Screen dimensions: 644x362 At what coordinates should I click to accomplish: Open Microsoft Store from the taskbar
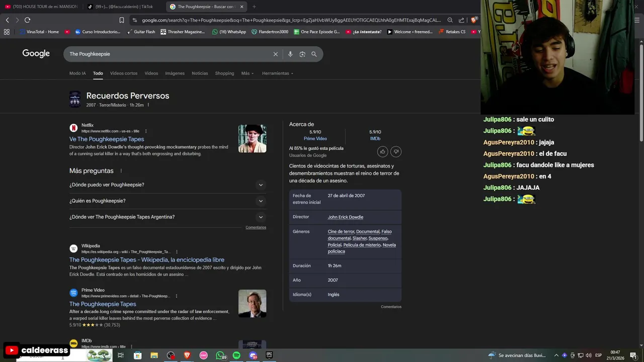pyautogui.click(x=137, y=355)
